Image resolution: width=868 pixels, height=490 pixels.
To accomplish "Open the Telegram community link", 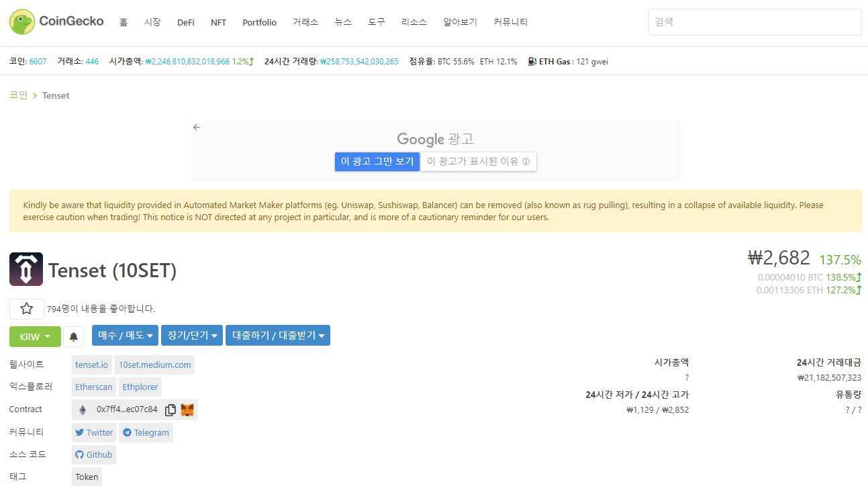I will tap(146, 433).
